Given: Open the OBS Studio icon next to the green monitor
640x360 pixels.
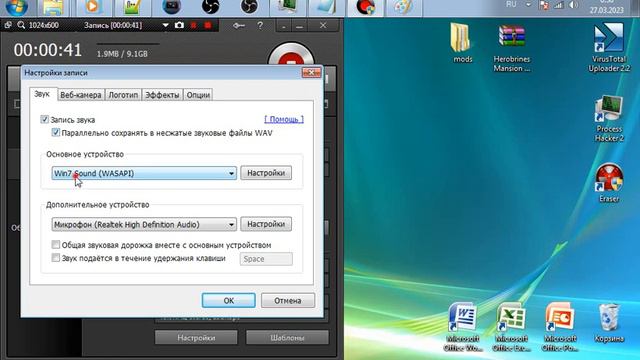Looking at the screenshot, I should pyautogui.click(x=249, y=7).
